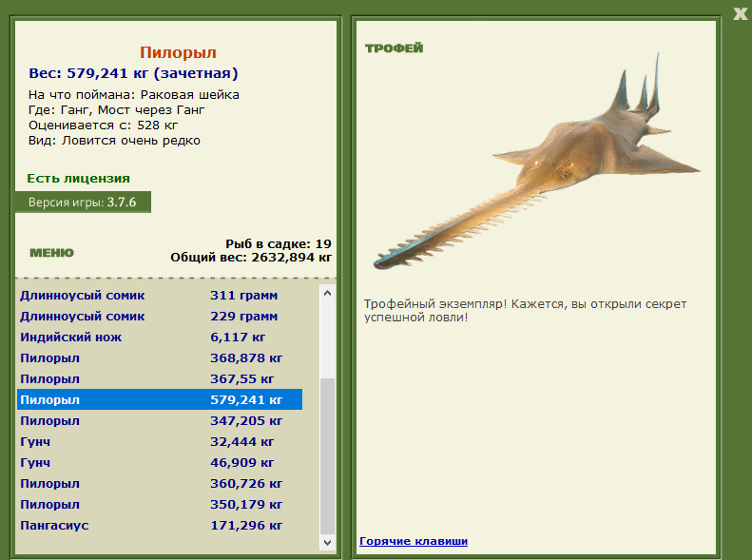Click the fish list scroll up arrow

(328, 293)
